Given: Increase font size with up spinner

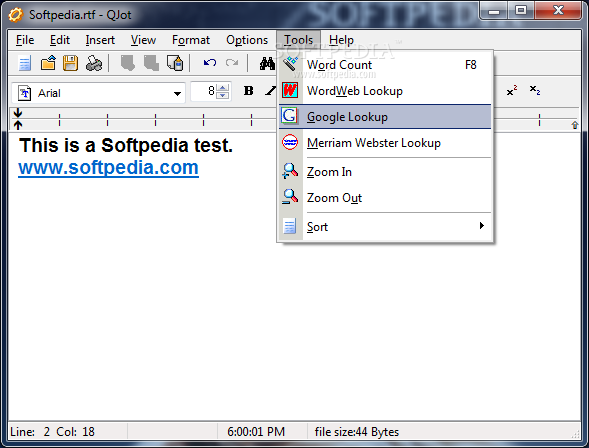Looking at the screenshot, I should coord(223,88).
